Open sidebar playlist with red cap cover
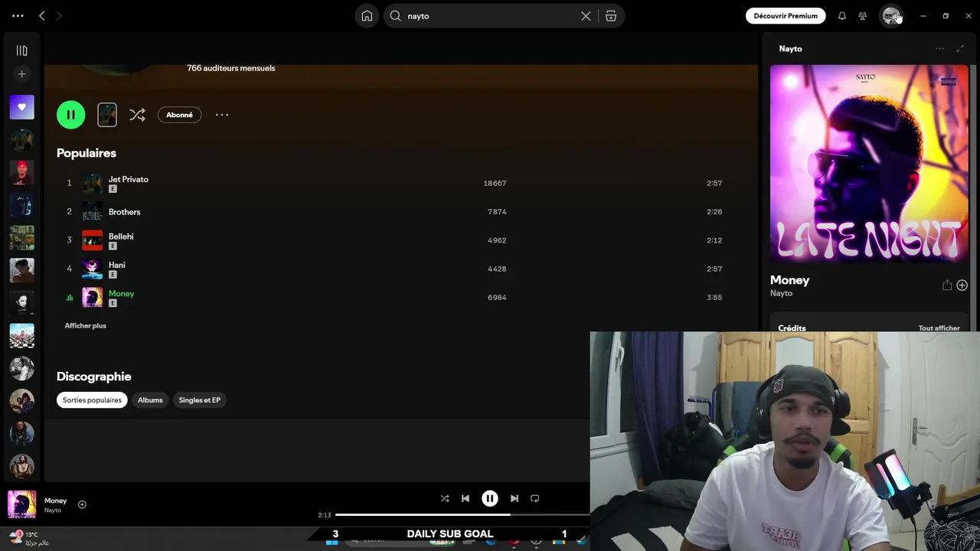This screenshot has width=980, height=551. (x=21, y=172)
